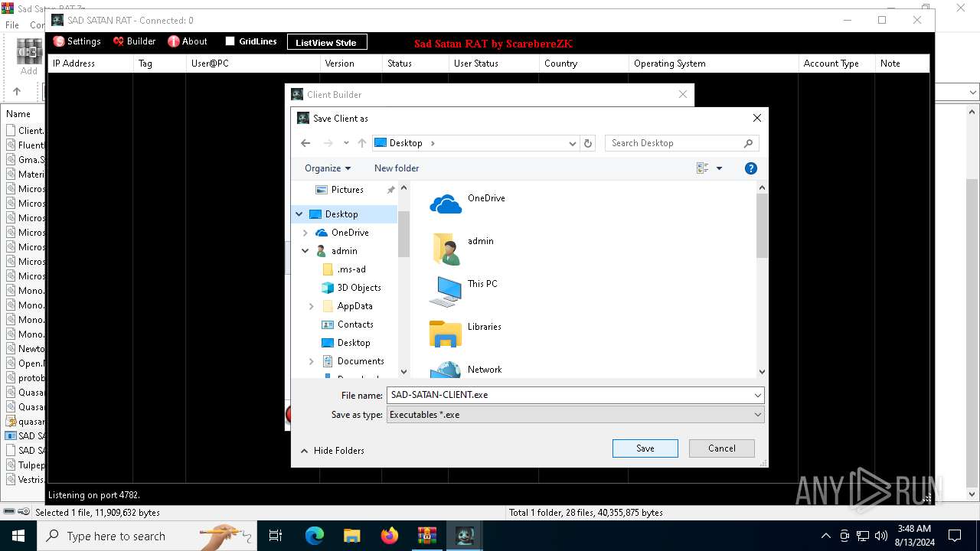Sort by the Tag column header
980x551 pixels.
159,64
